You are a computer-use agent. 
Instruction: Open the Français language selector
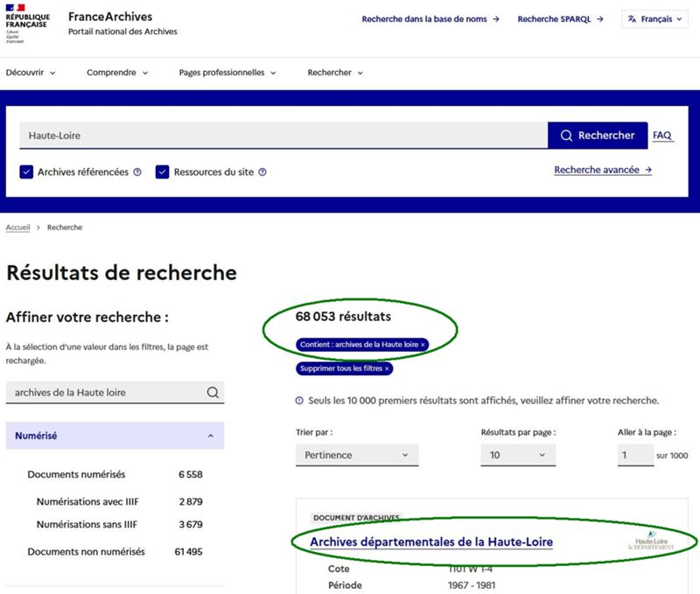[x=654, y=19]
